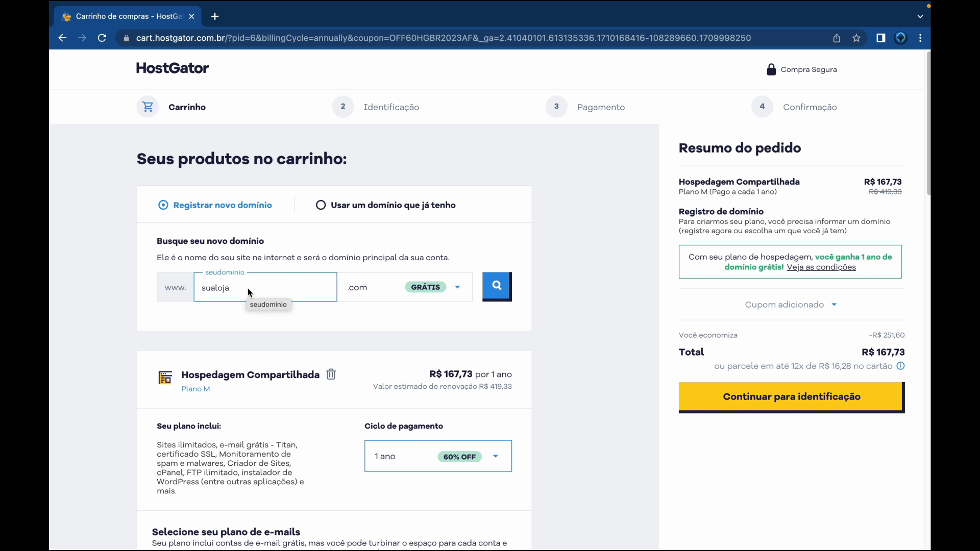
Task: Click the page vertical scrollbar
Action: [927, 122]
